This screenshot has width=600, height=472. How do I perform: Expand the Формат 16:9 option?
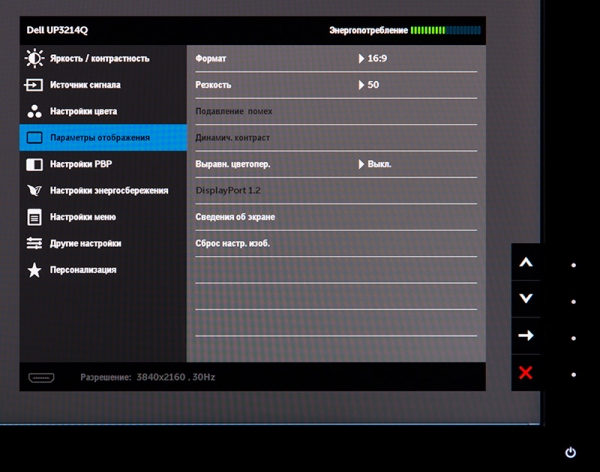[372, 59]
